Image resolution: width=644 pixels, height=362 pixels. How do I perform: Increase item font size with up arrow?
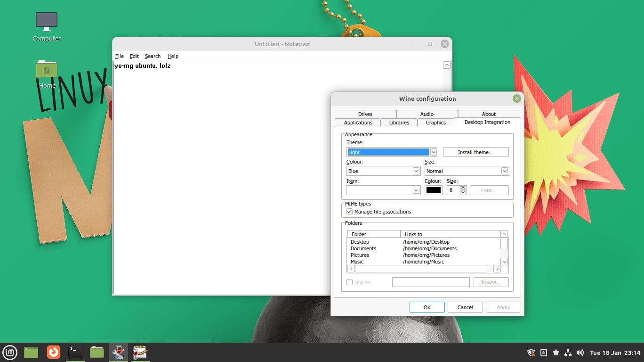click(463, 188)
